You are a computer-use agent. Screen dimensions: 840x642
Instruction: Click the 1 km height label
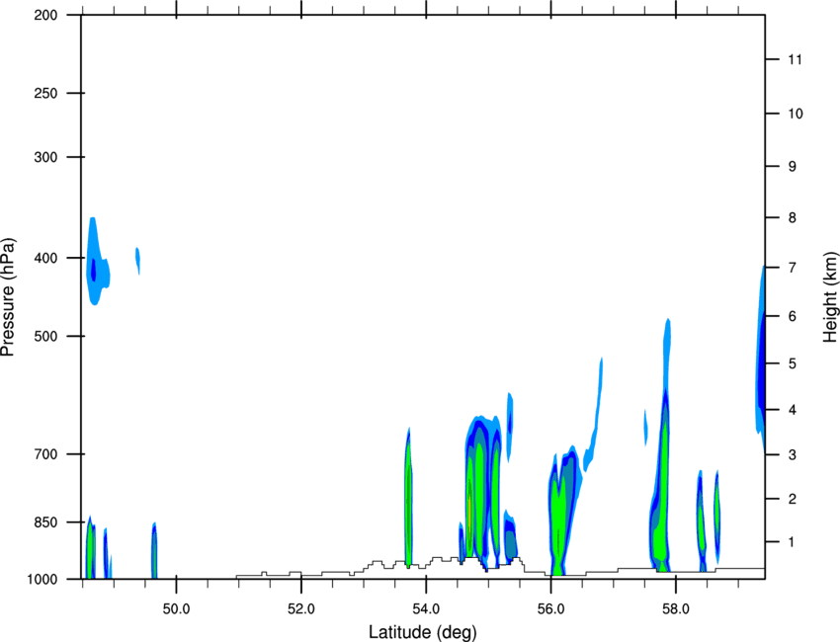point(793,542)
